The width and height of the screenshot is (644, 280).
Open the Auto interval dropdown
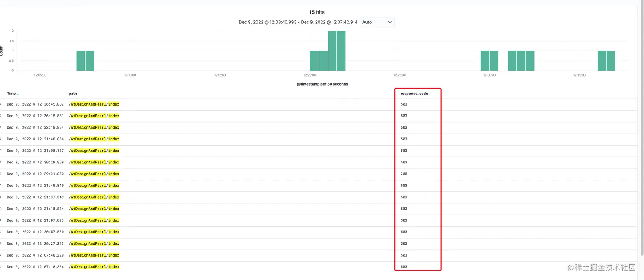tap(377, 22)
